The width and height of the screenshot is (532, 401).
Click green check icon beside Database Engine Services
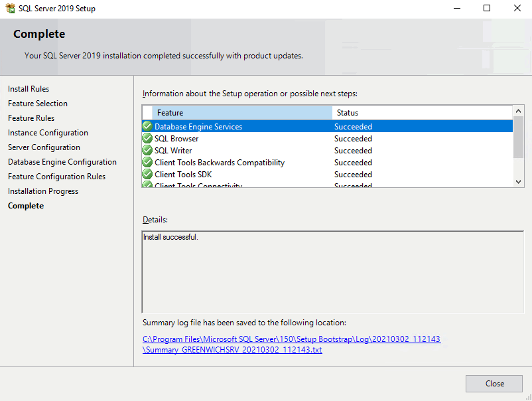pyautogui.click(x=147, y=126)
